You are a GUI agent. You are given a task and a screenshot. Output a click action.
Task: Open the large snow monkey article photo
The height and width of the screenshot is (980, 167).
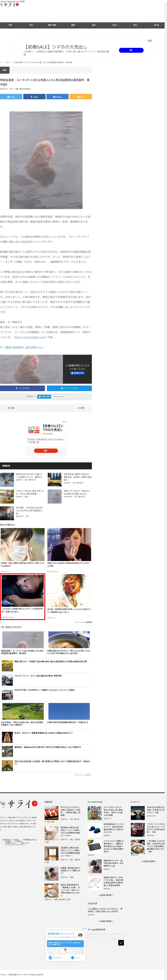(46, 160)
